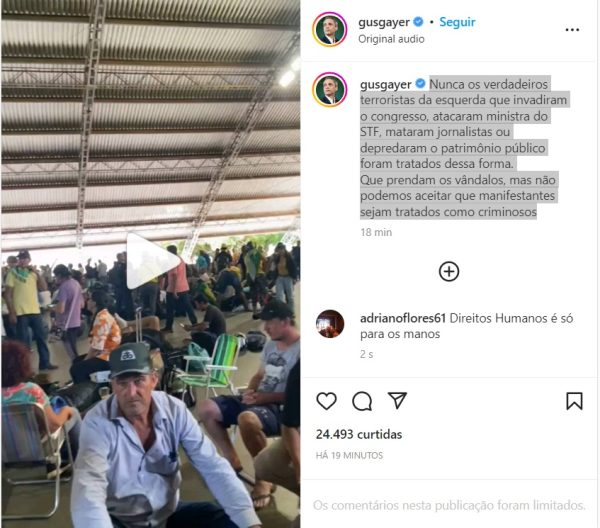The image size is (600, 528).
Task: Click the gusgayer header profile picture
Action: 329,29
